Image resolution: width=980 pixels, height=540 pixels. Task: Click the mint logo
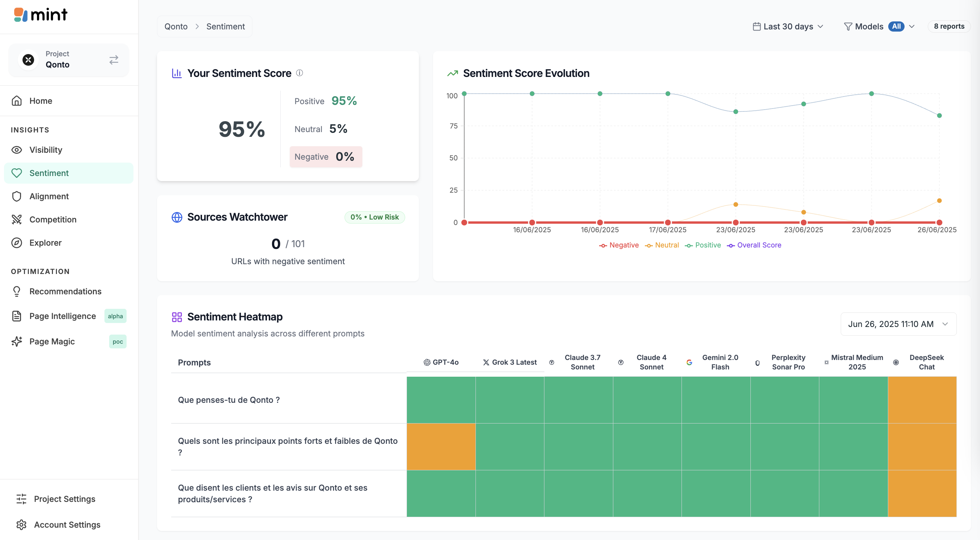(x=41, y=15)
